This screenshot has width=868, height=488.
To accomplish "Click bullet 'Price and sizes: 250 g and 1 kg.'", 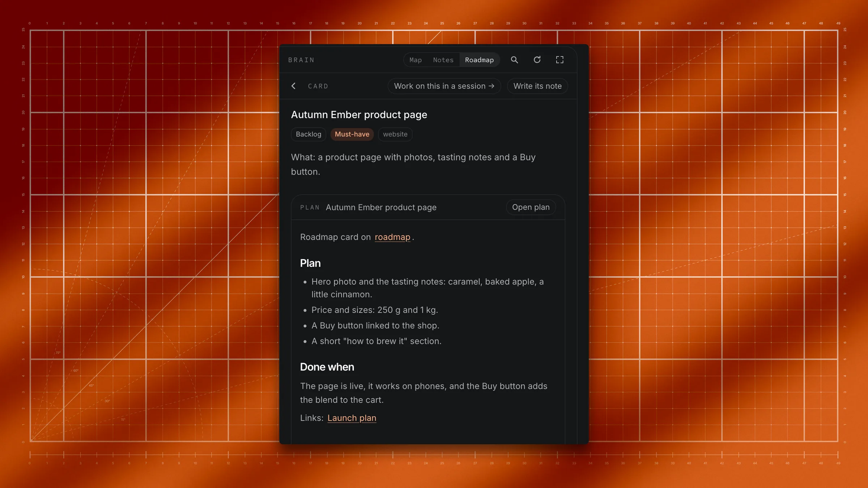I will pyautogui.click(x=375, y=310).
